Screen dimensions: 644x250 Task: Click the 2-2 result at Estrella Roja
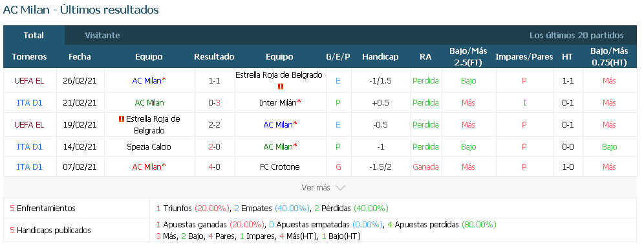point(215,124)
